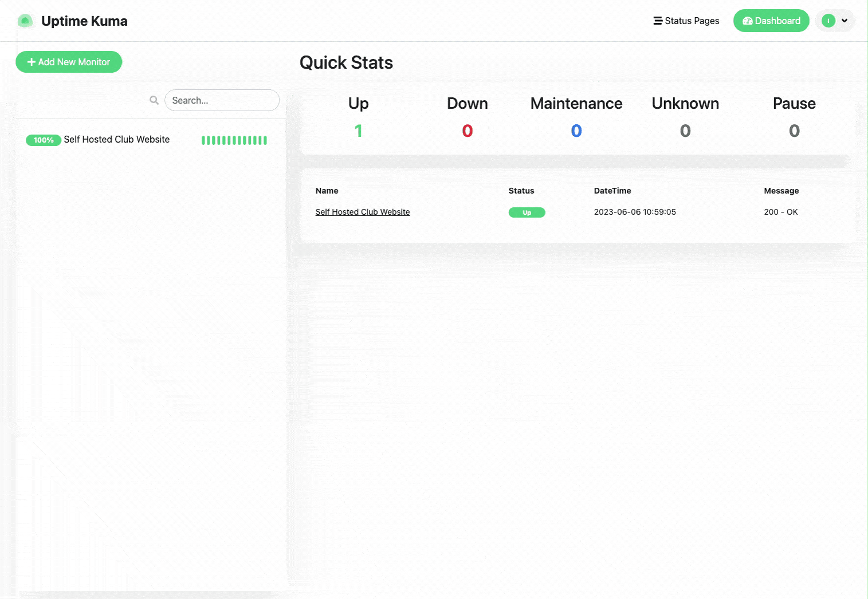
Task: Click the Up count of 1
Action: (359, 131)
